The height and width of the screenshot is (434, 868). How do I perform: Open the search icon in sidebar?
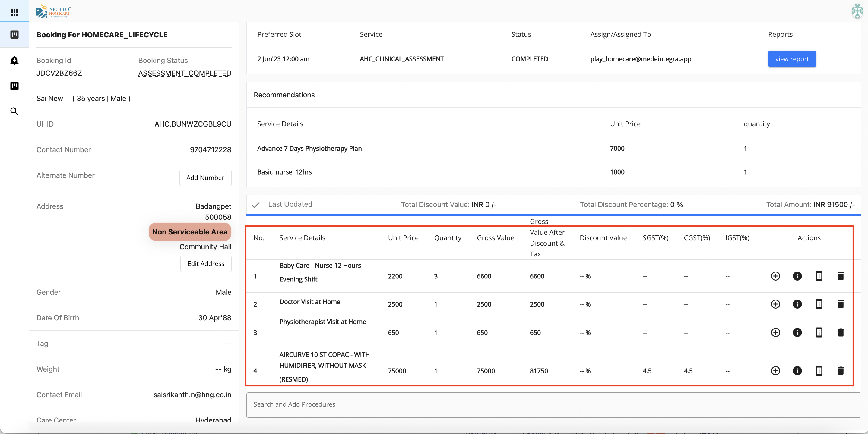point(14,112)
